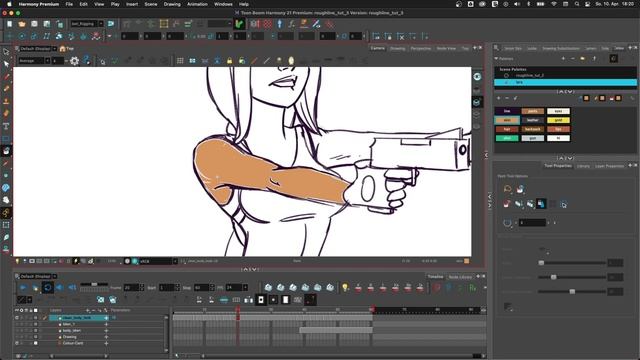Viewport: 640px width, 360px height.
Task: Click the bottom slider in Tool Properties
Action: (x=572, y=291)
